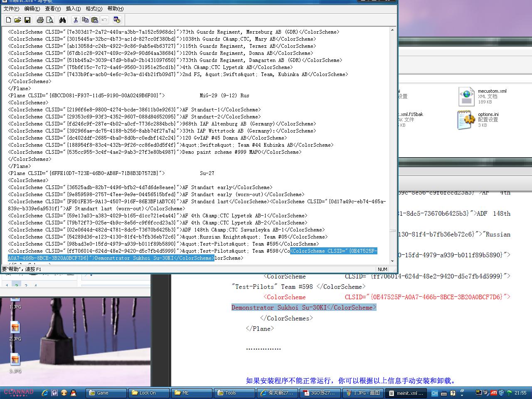
Task: Insert date and time via toolbar icon
Action: (x=117, y=20)
